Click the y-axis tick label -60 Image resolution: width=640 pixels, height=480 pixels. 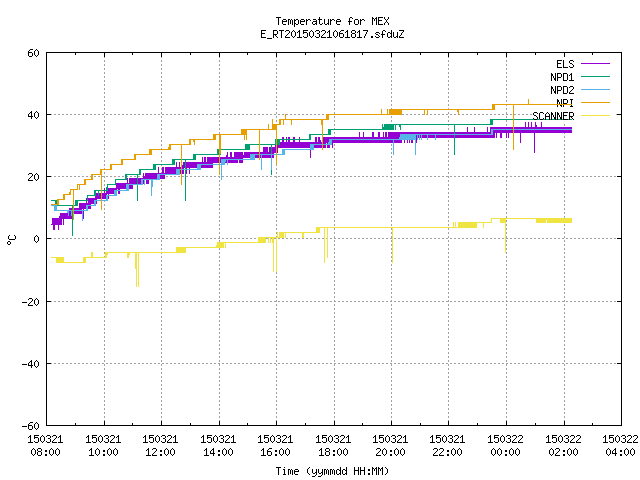[31, 426]
